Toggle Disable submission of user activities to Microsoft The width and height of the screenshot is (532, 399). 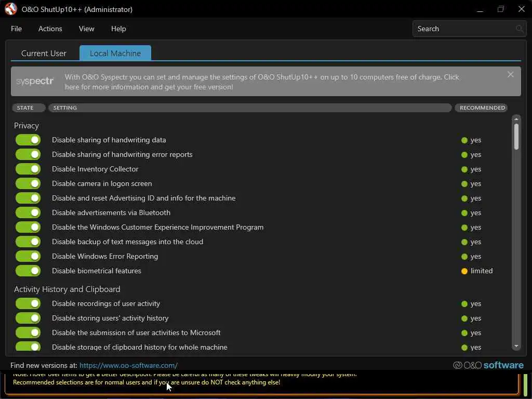point(28,332)
